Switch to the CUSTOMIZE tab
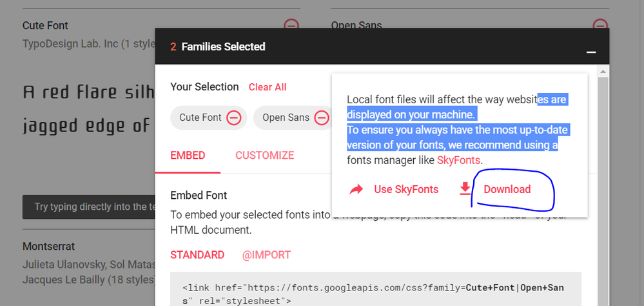 pos(264,156)
